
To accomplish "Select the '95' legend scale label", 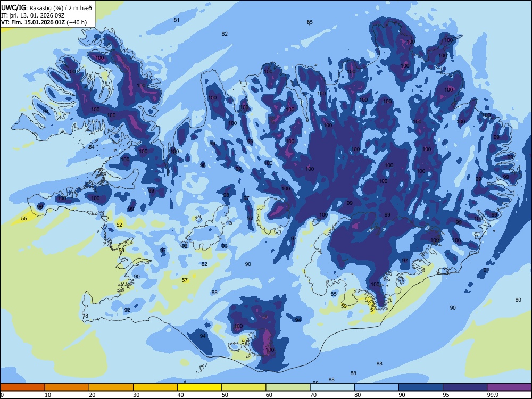I will click(x=446, y=395).
